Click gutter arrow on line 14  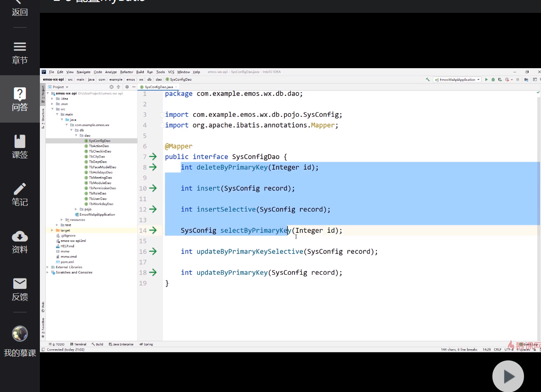point(153,230)
